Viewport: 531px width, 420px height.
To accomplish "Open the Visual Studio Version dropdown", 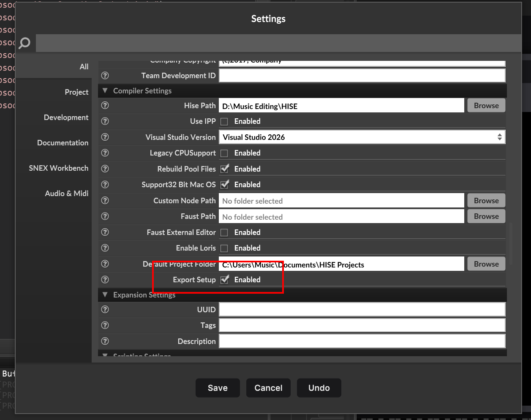I will tap(362, 137).
